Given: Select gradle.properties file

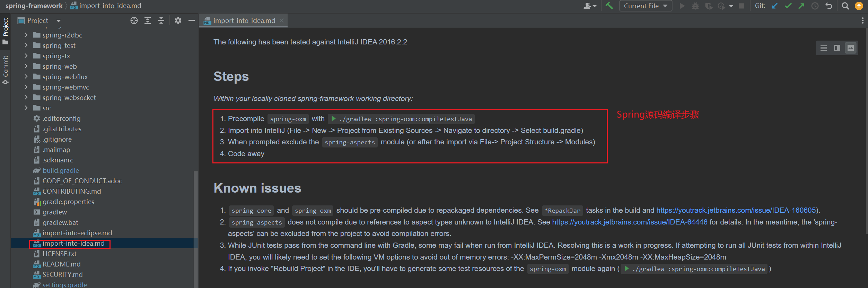Looking at the screenshot, I should (x=68, y=202).
